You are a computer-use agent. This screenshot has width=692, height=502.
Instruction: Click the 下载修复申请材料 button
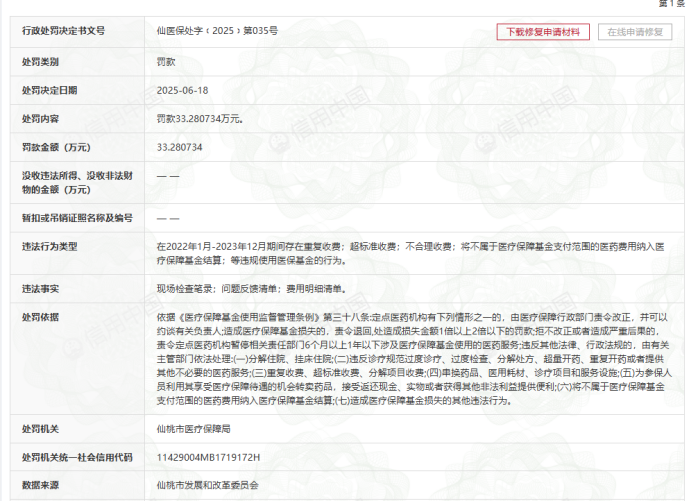click(543, 32)
